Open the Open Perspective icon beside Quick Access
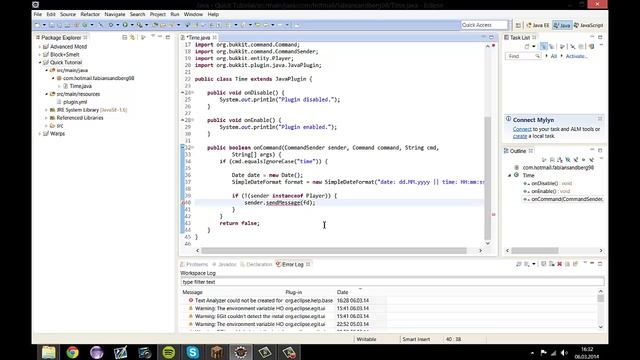 (518, 25)
